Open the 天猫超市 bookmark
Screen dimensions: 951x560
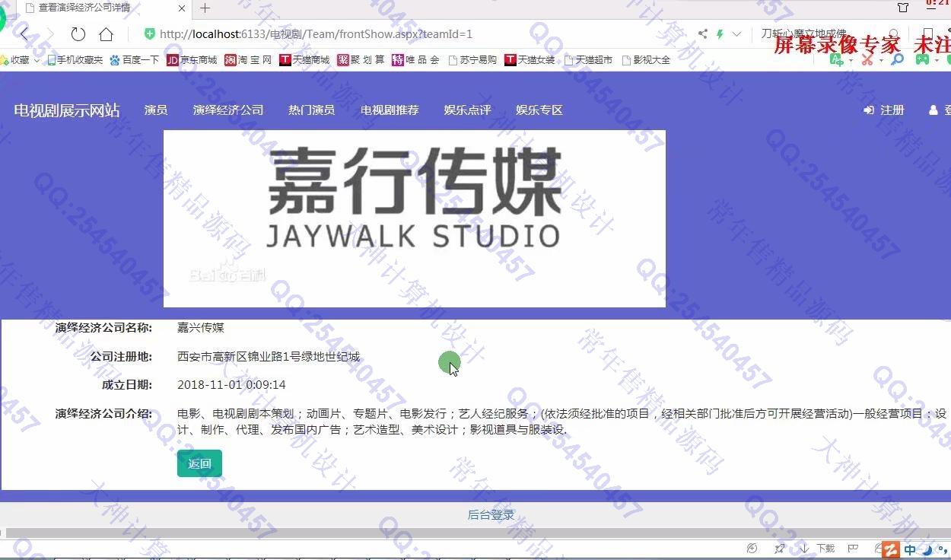pyautogui.click(x=587, y=60)
